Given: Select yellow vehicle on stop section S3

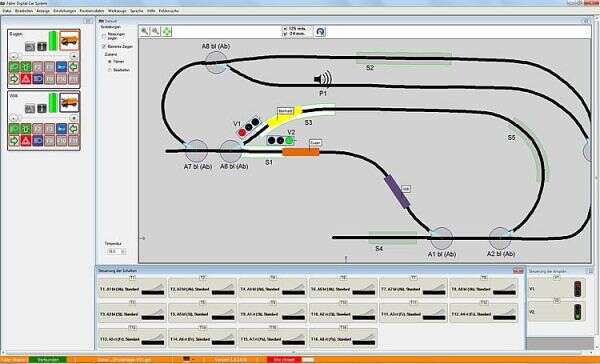Looking at the screenshot, I should click(x=285, y=116).
